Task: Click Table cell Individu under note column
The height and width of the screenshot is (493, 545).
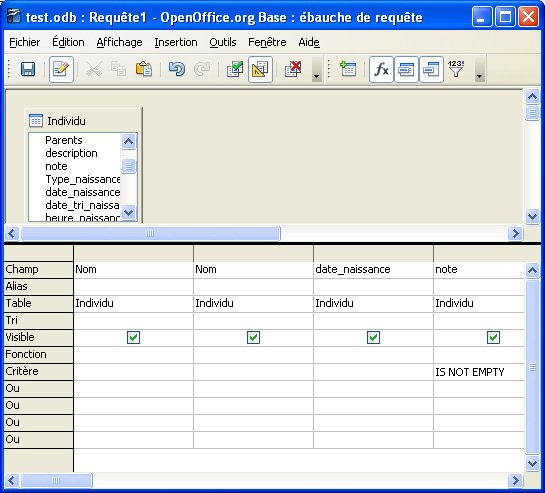Action: tap(479, 304)
